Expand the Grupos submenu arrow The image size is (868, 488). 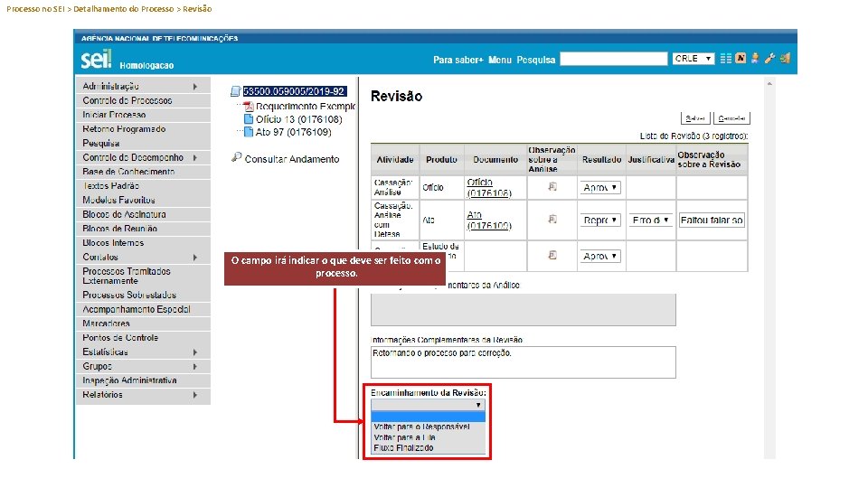pos(195,366)
